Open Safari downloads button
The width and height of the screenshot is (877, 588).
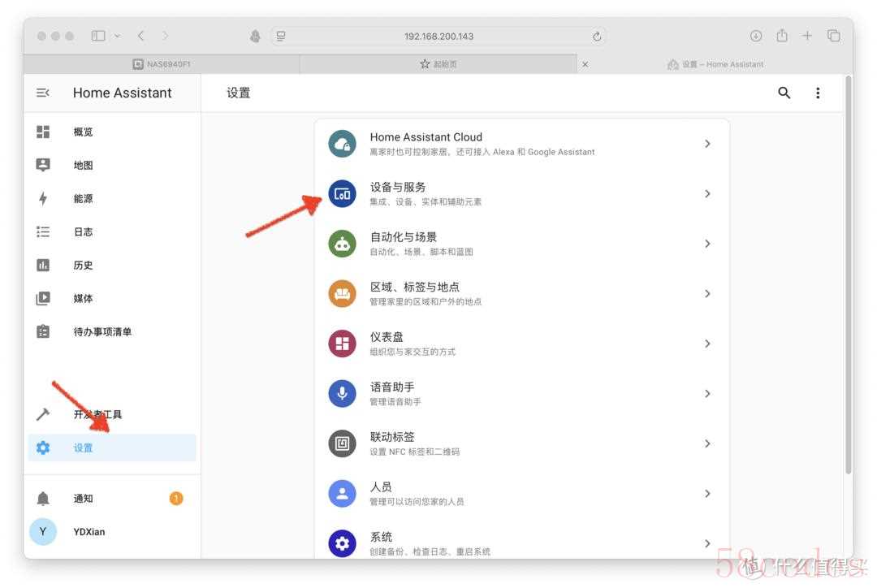[756, 36]
